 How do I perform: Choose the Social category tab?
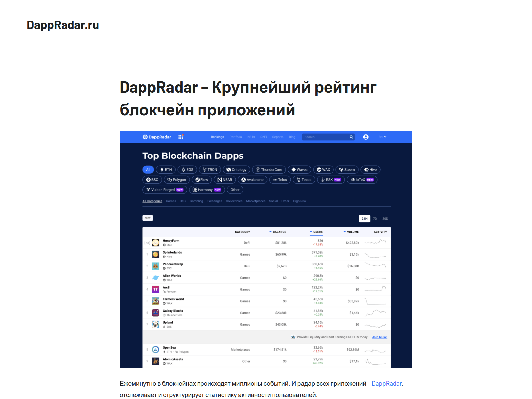point(273,201)
